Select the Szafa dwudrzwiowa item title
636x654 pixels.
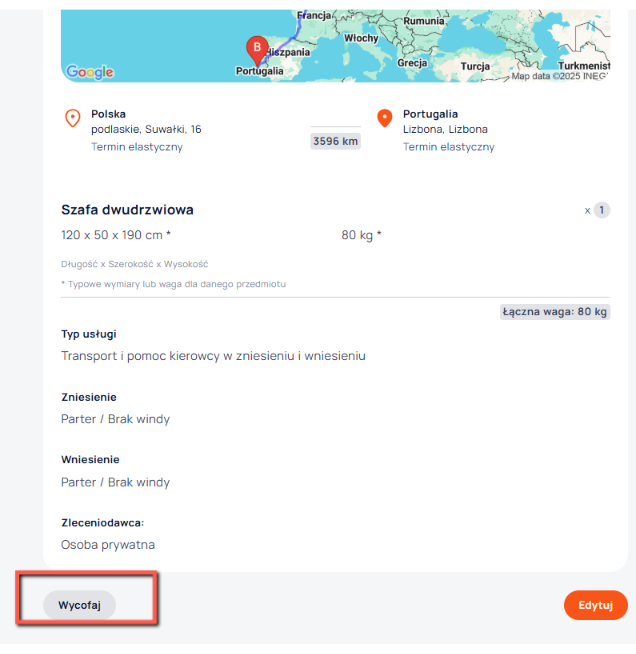[127, 210]
